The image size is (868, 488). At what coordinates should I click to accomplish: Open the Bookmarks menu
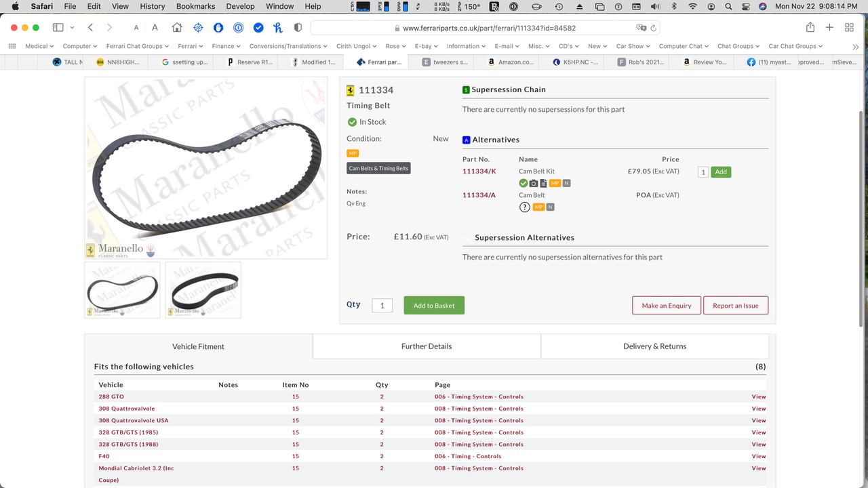pos(195,6)
